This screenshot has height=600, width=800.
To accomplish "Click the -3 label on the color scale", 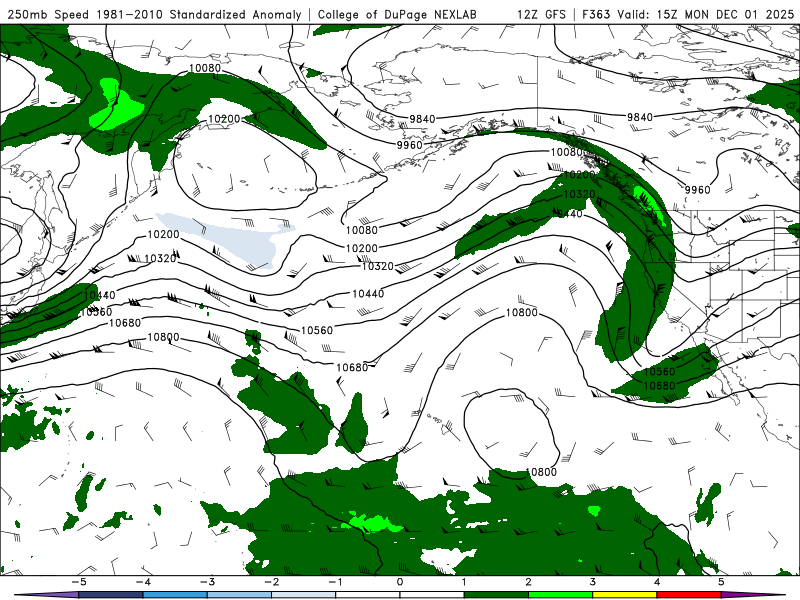I will [x=207, y=582].
